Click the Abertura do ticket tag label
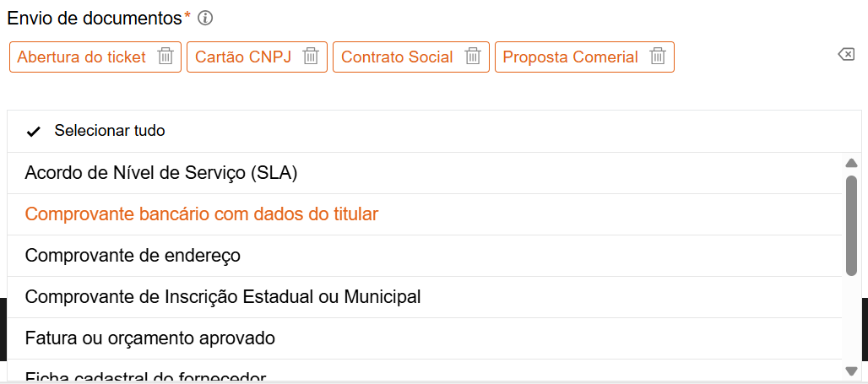Screen dimensions: 868x384 (81, 57)
